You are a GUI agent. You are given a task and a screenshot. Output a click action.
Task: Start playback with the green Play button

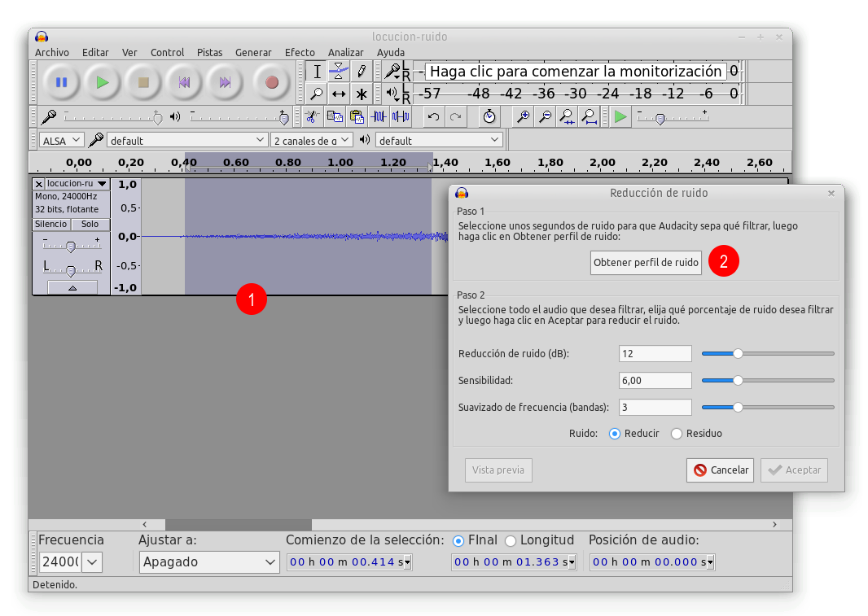point(103,82)
